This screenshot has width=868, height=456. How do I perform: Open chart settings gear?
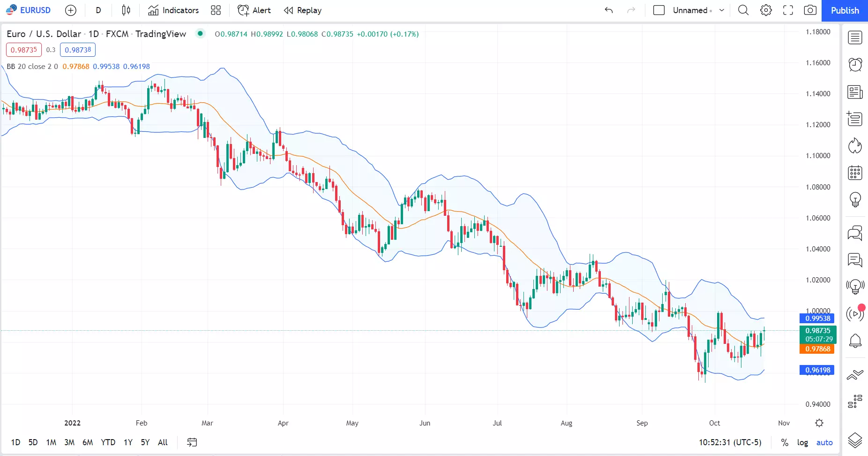click(x=766, y=10)
